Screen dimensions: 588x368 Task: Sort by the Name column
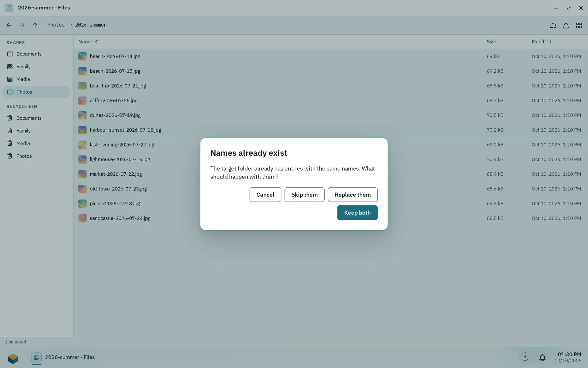pyautogui.click(x=88, y=42)
